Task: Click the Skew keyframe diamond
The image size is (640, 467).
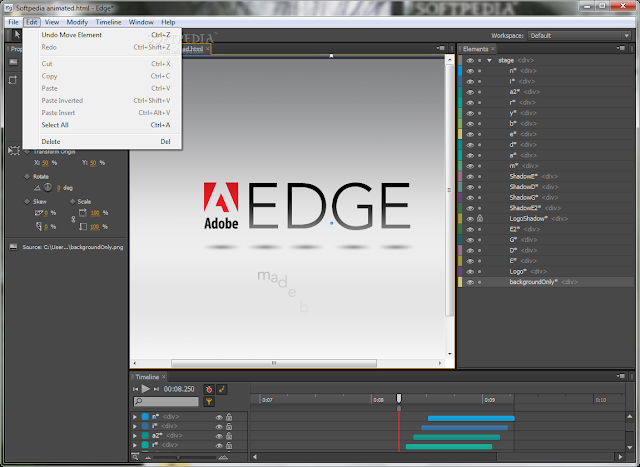Action: [27, 201]
